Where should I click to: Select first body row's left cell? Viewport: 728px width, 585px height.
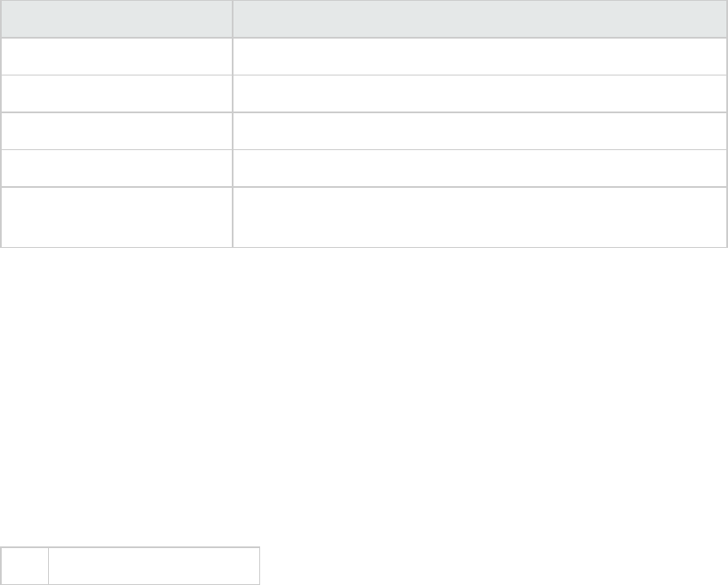click(x=116, y=56)
